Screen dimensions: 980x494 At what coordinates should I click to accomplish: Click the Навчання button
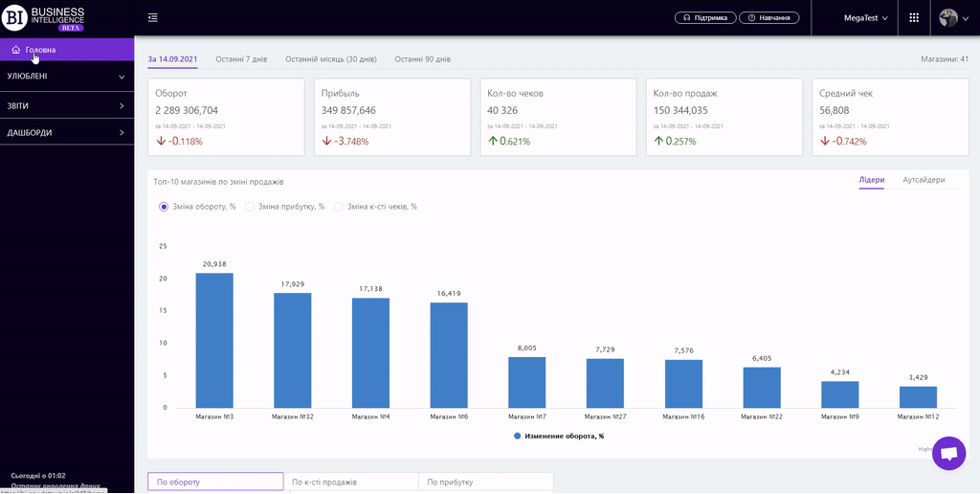pyautogui.click(x=770, y=18)
